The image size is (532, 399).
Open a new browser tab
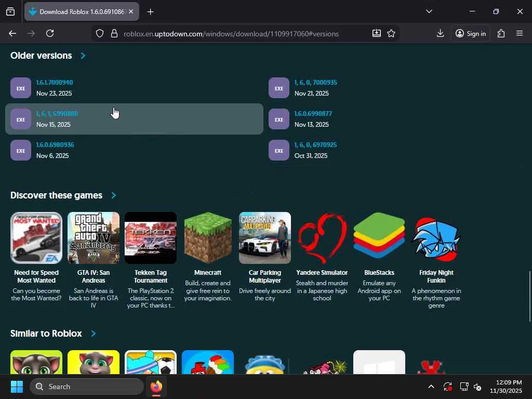150,11
